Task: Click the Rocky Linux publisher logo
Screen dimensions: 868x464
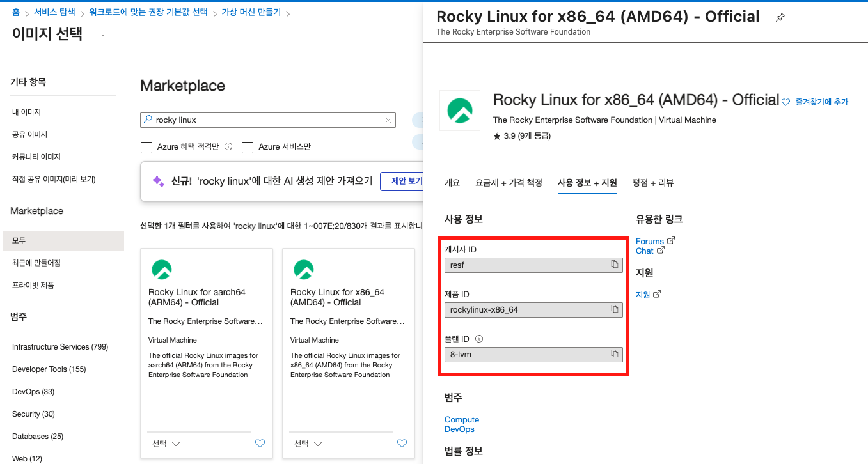Action: coord(459,110)
